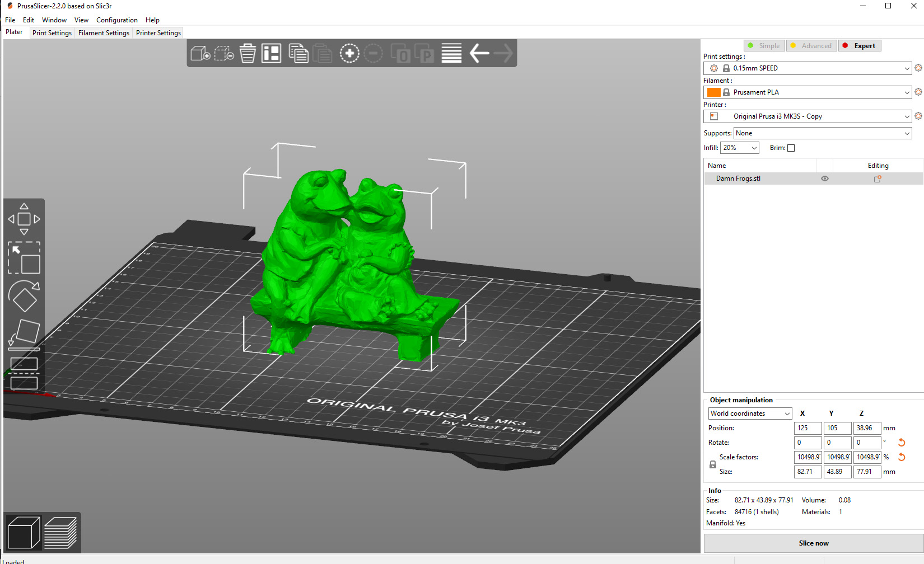This screenshot has height=564, width=924.
Task: Open the Window menu
Action: tap(54, 20)
